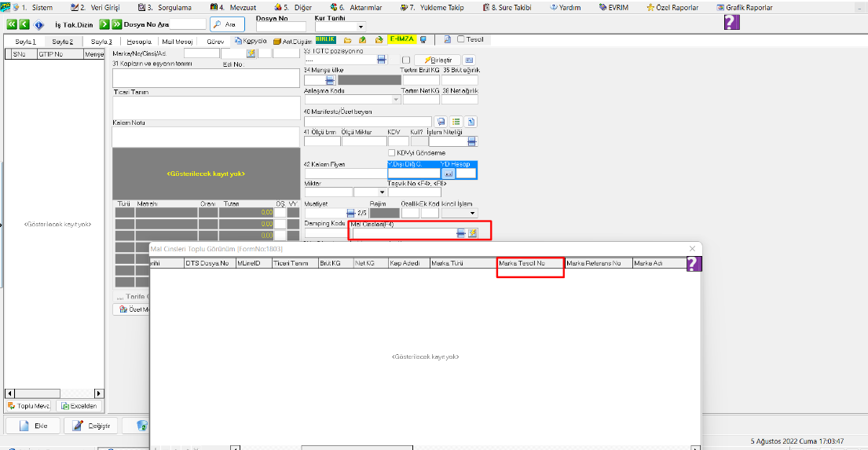Click purple help icon in Mal Cinsleri dialog
The height and width of the screenshot is (450, 868).
pyautogui.click(x=694, y=264)
